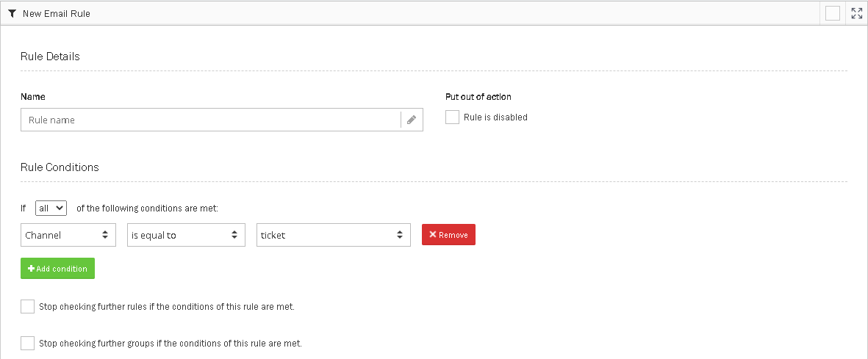The image size is (868, 359).
Task: Click the plus icon on Add condition
Action: click(32, 269)
